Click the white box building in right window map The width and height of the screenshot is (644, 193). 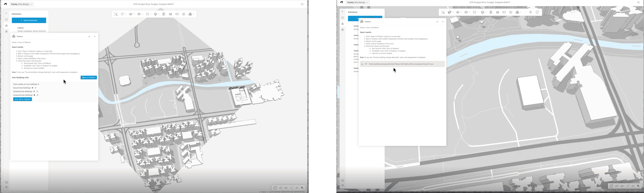tap(531, 92)
